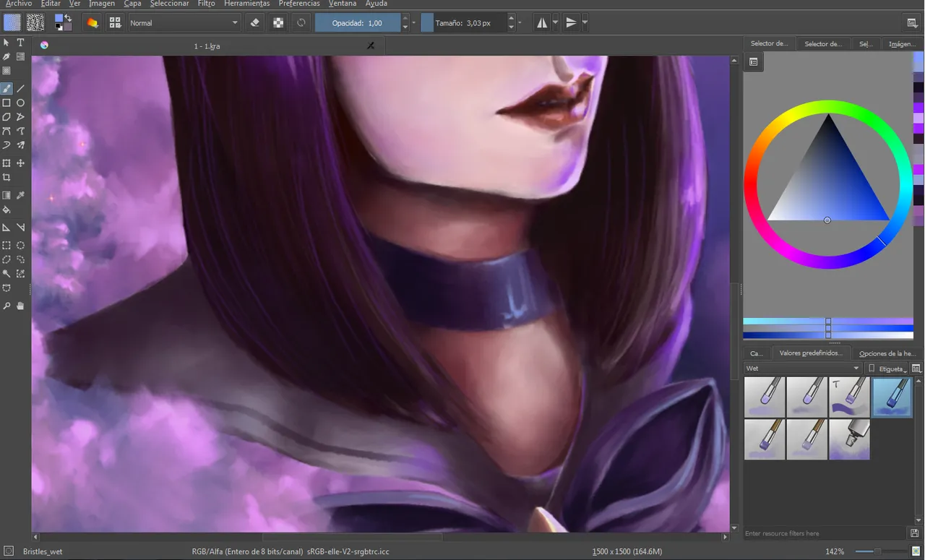
Task: Open the Etiqueta tag menu
Action: pos(888,369)
